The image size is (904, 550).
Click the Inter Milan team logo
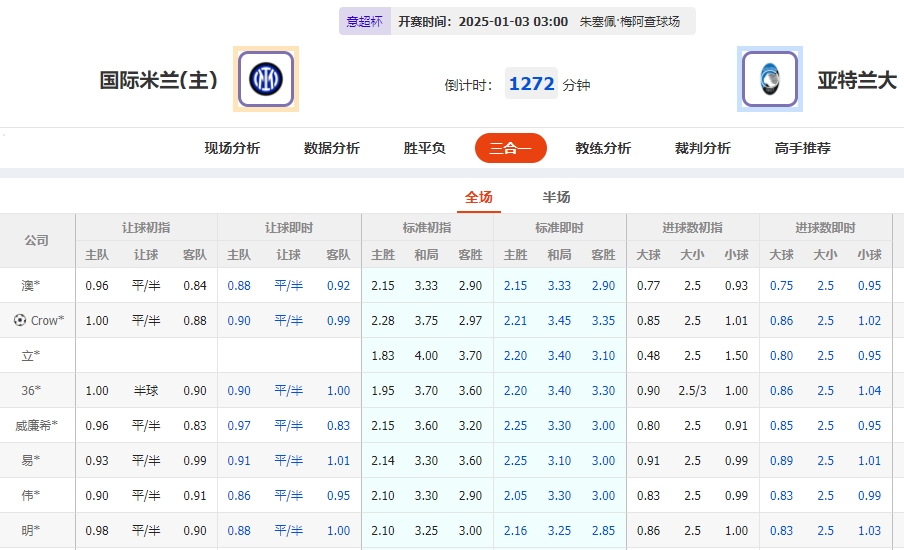click(x=266, y=79)
